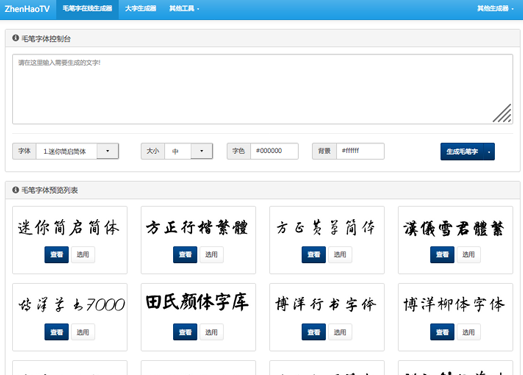Click 查看 for the 7000 cursive font
Viewport: 523px width, 375px height.
click(56, 332)
